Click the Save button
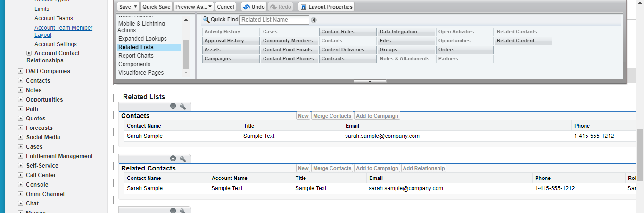This screenshot has height=213, width=644. click(125, 7)
